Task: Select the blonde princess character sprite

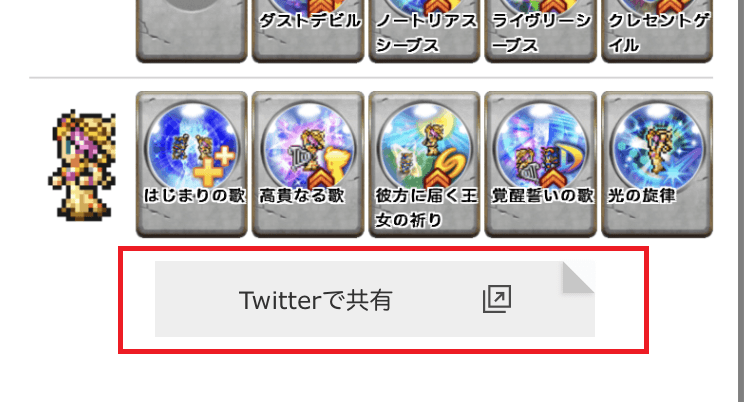Action: [x=82, y=165]
